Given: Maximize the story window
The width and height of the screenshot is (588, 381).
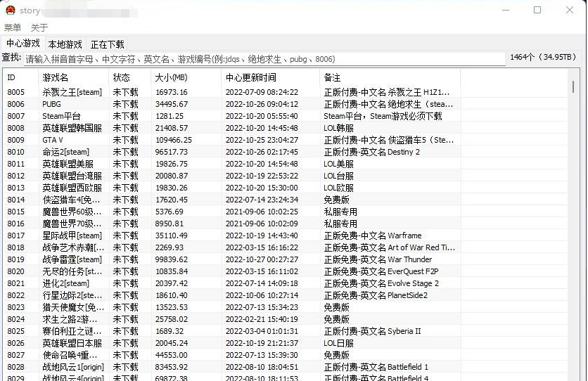Looking at the screenshot, I should coord(537,10).
